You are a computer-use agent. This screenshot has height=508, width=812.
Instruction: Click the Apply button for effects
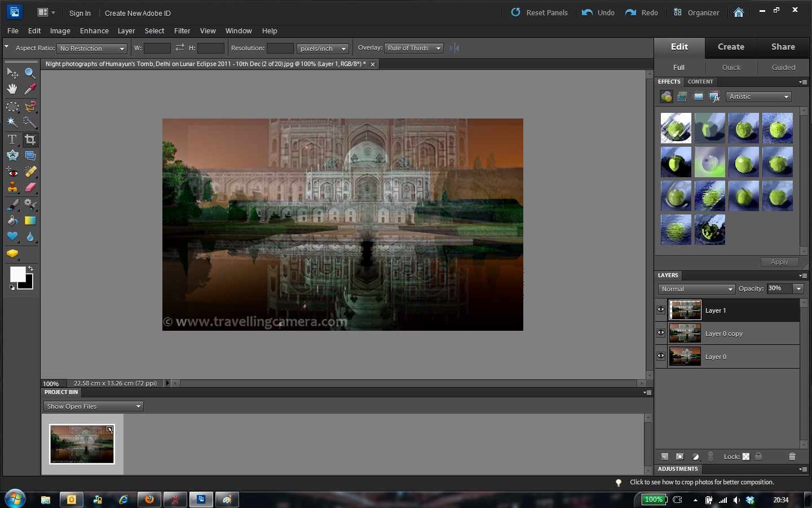[x=779, y=261]
